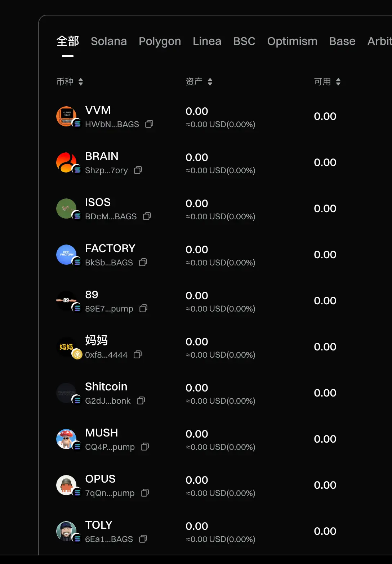This screenshot has height=564, width=392.
Task: Copy the BRAIN token address
Action: [138, 170]
